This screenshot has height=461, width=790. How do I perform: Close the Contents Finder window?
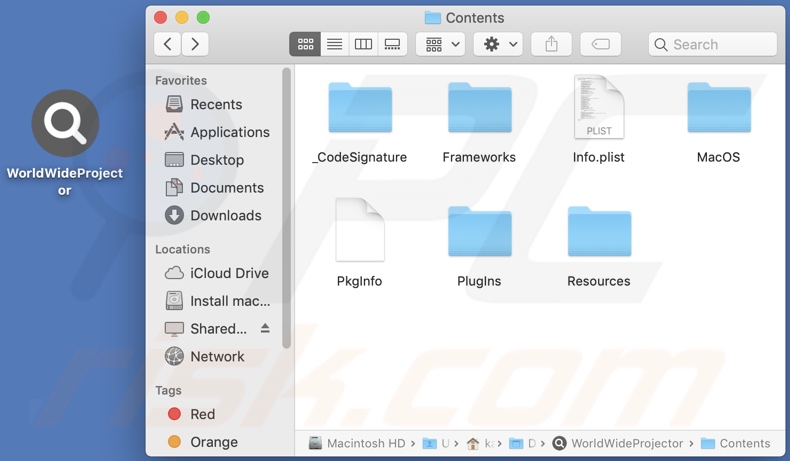click(161, 18)
